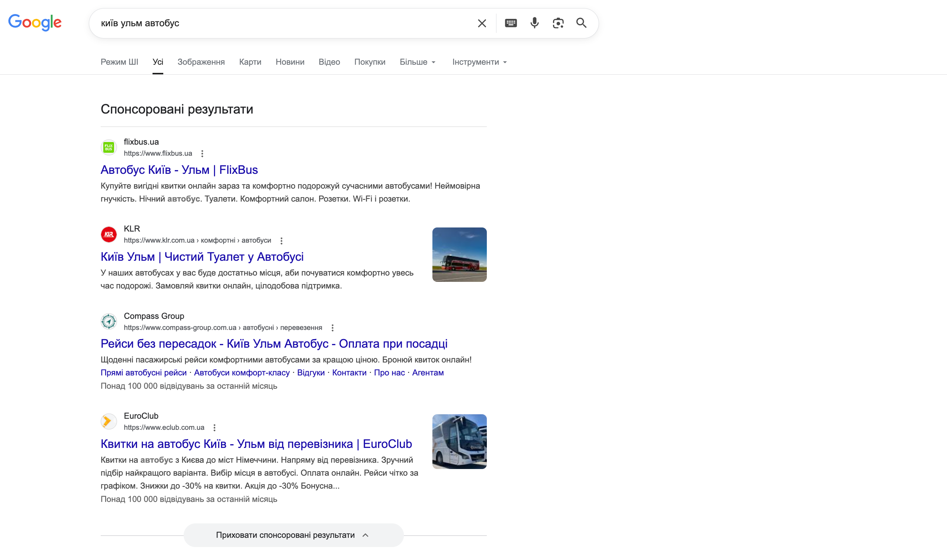
Task: Click the Спонсоровані результати heading
Action: (177, 109)
